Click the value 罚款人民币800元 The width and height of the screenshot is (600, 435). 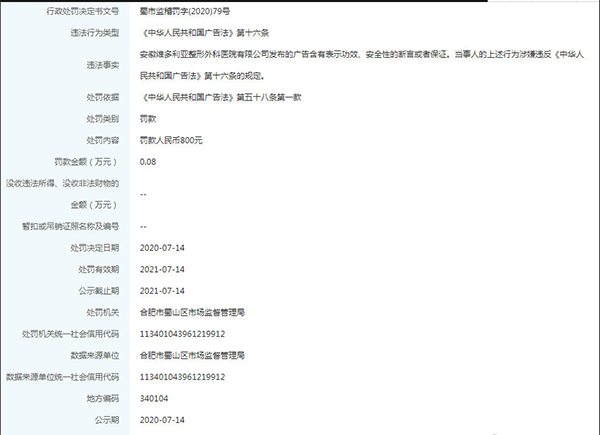click(171, 140)
